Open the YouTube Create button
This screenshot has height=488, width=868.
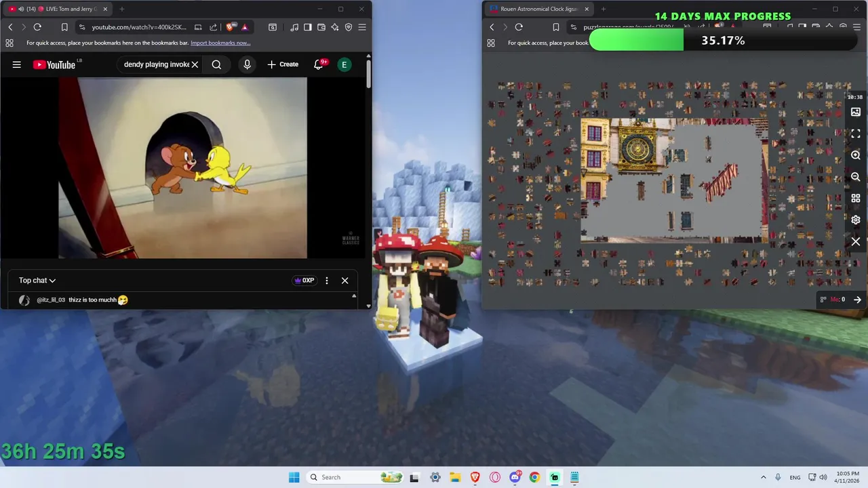[283, 64]
